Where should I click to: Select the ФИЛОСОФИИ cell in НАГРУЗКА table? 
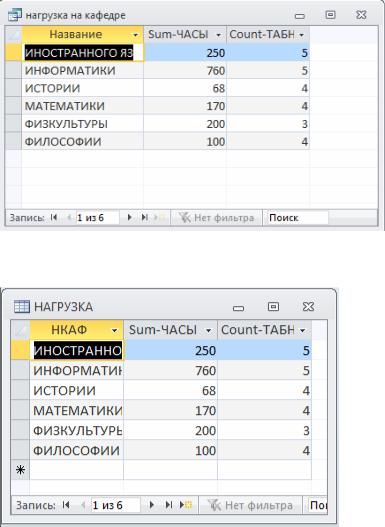click(77, 450)
